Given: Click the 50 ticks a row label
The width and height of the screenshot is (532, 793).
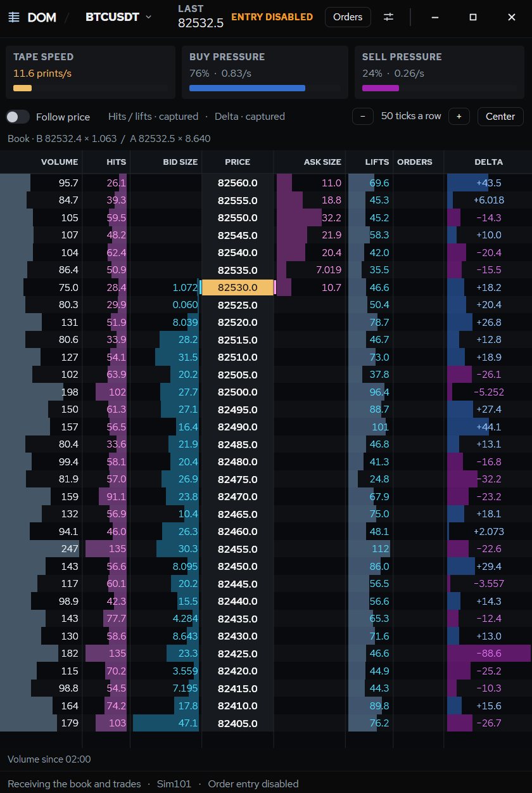Looking at the screenshot, I should [x=411, y=117].
